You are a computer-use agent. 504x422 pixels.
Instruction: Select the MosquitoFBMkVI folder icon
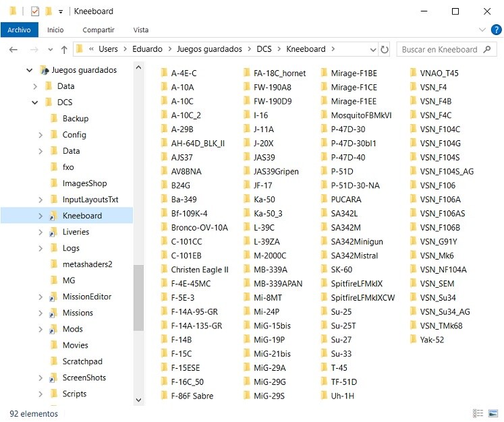coord(325,115)
